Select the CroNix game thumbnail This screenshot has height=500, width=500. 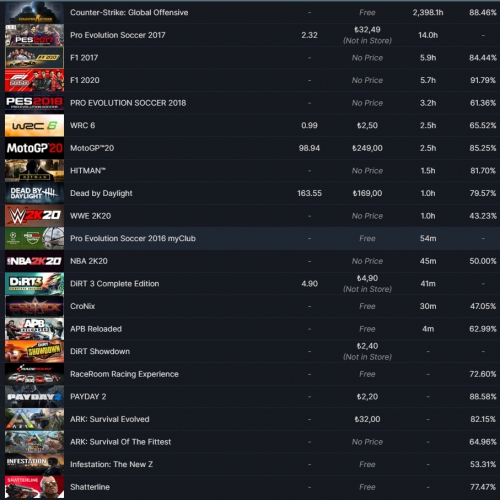click(x=34, y=306)
